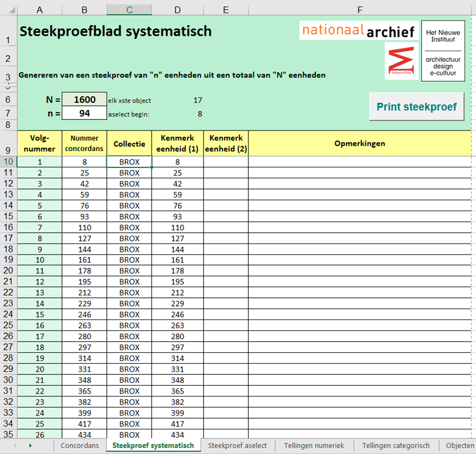The image size is (476, 454).
Task: Click the previous-sheet scroll arrow
Action: point(15,445)
